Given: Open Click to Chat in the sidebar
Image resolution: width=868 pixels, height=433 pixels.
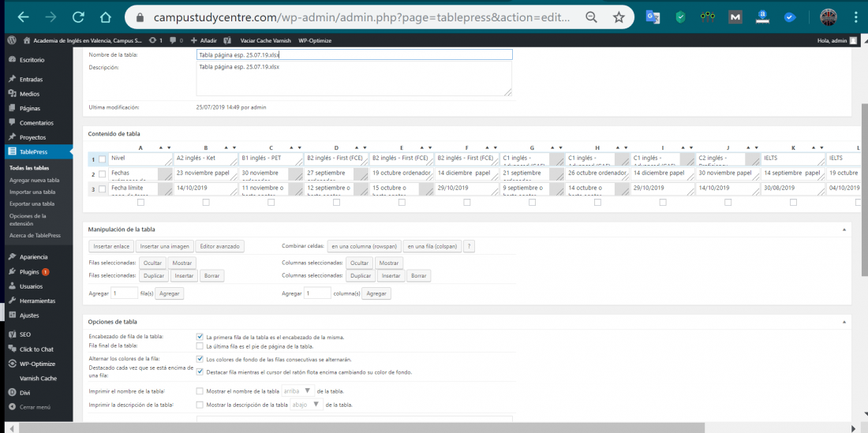Looking at the screenshot, I should tap(36, 349).
